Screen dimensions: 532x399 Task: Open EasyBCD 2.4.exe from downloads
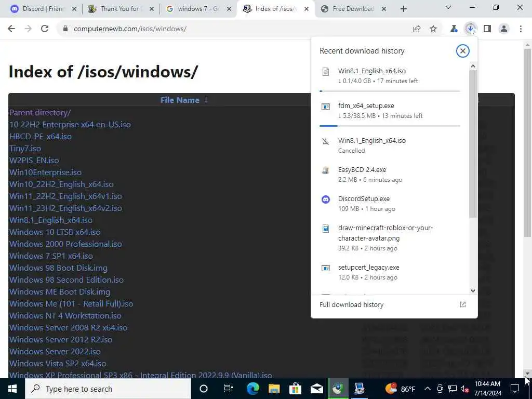pyautogui.click(x=390, y=175)
